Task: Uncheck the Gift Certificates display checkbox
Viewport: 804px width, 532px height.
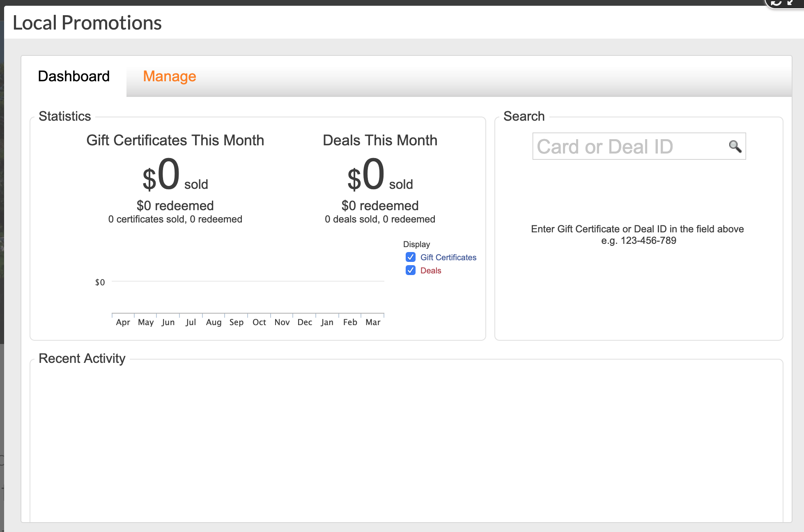Action: click(x=410, y=257)
